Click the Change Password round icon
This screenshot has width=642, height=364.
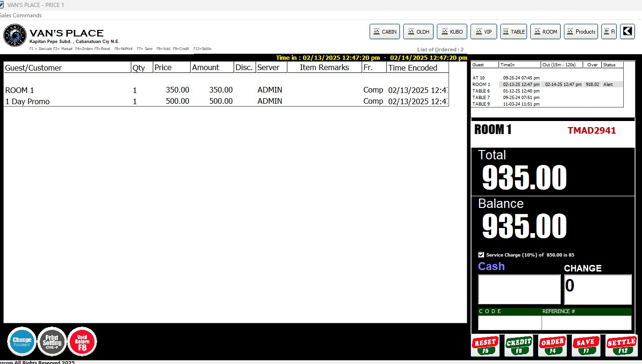pos(22,342)
